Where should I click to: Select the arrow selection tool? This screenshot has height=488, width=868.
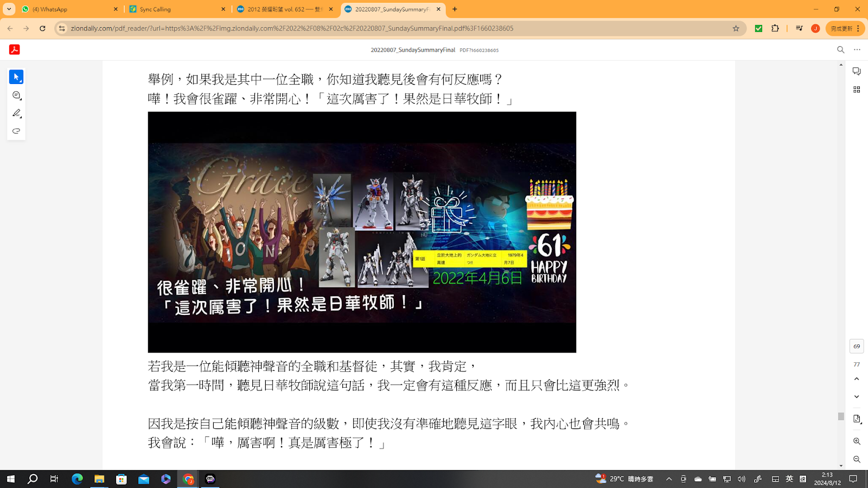pyautogui.click(x=16, y=77)
